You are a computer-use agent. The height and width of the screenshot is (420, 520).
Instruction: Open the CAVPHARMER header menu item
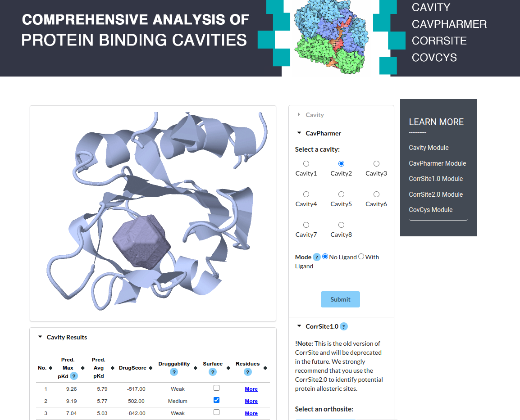coord(449,24)
